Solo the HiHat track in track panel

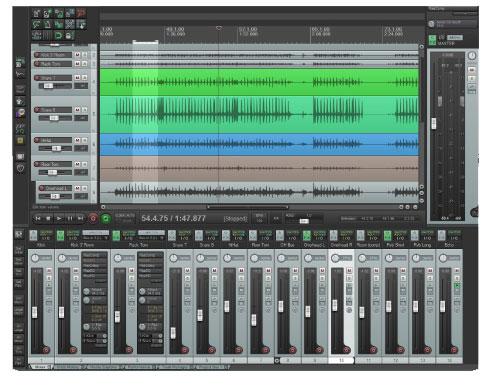coord(85,140)
